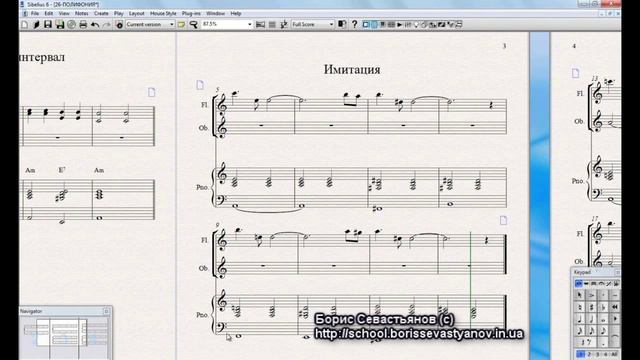Select the arrow pointer key on the Keypad
Viewport: 640px width, 360px height.
[x=580, y=295]
